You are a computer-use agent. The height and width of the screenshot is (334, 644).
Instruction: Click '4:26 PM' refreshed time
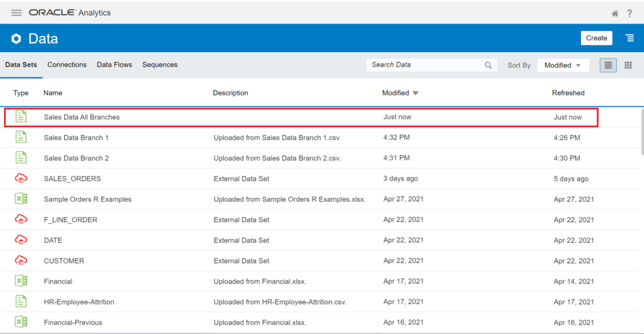[567, 138]
